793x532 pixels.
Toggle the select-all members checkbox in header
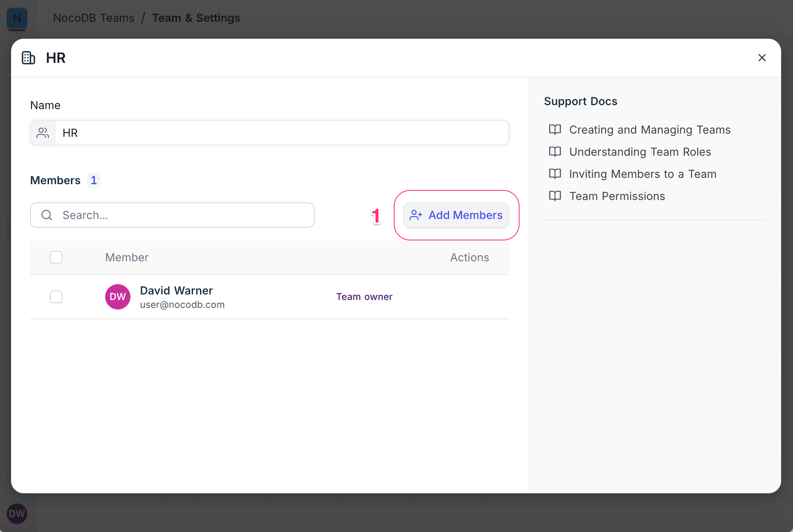tap(56, 257)
